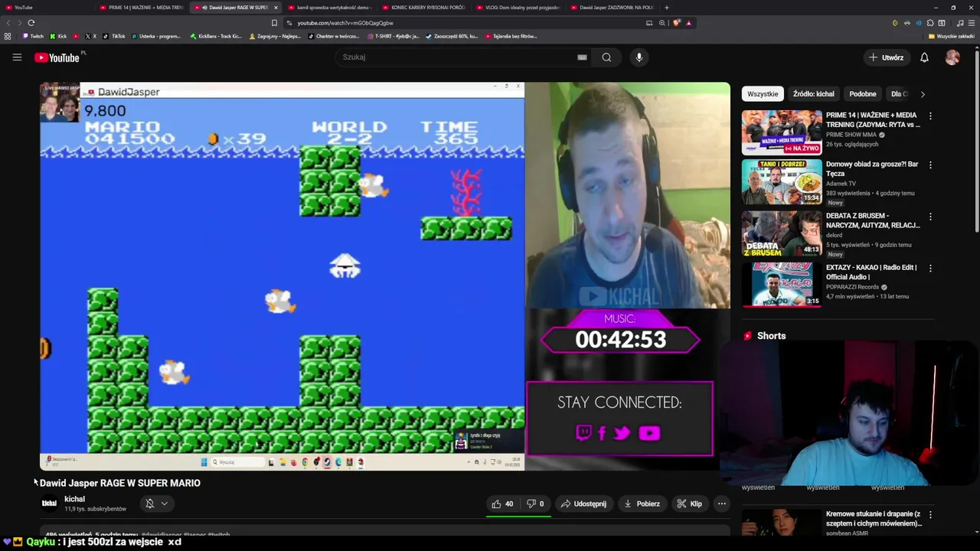Open the Twitch bookmark
980x551 pixels.
[x=33, y=36]
